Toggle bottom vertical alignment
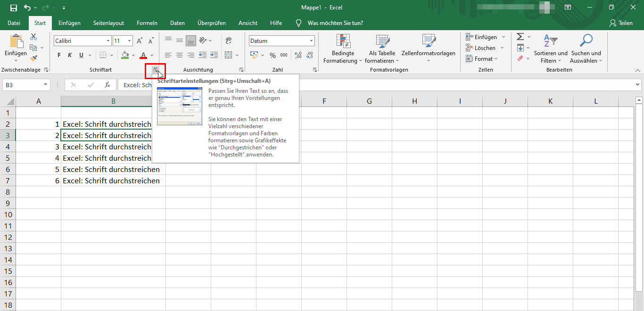Screen dimensions: 644x311 pyautogui.click(x=191, y=41)
